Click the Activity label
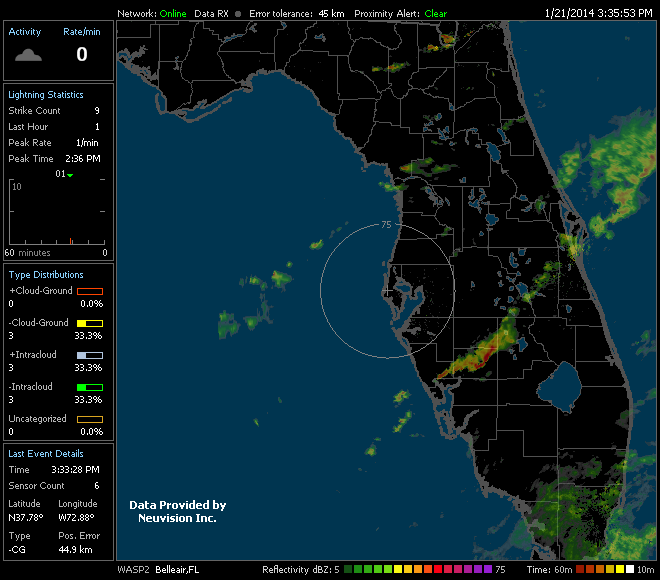The width and height of the screenshot is (660, 580). tap(25, 32)
